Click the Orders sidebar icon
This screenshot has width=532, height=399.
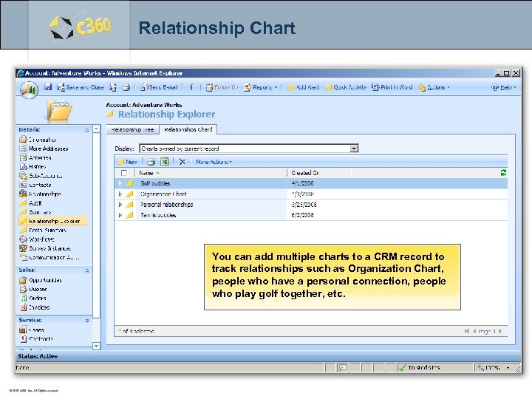click(23, 299)
